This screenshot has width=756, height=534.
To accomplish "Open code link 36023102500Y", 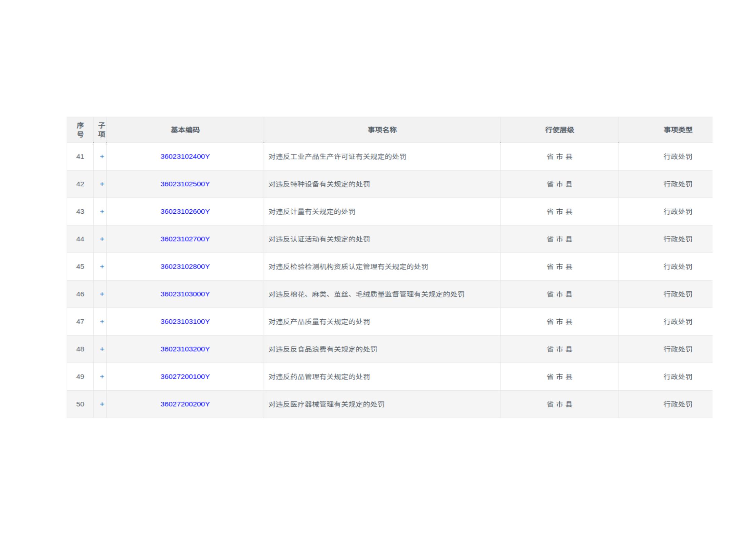I will 185,184.
